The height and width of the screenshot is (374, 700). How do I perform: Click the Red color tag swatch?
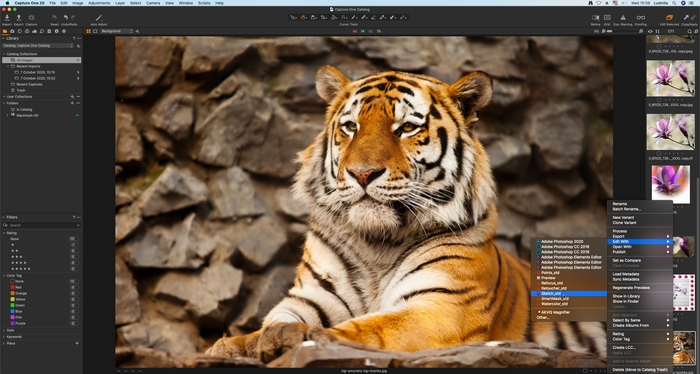click(12, 287)
